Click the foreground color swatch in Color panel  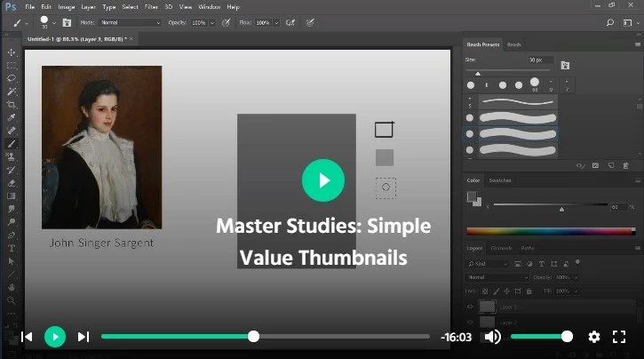click(x=472, y=196)
